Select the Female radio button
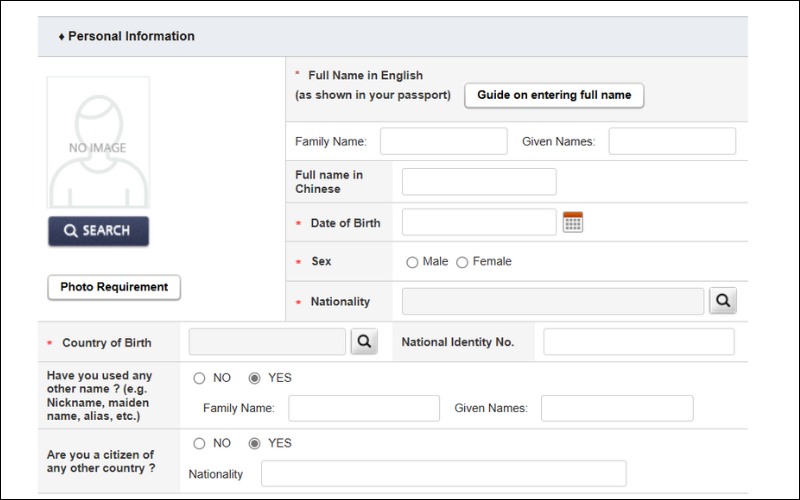Viewport: 800px width, 500px height. 462,262
